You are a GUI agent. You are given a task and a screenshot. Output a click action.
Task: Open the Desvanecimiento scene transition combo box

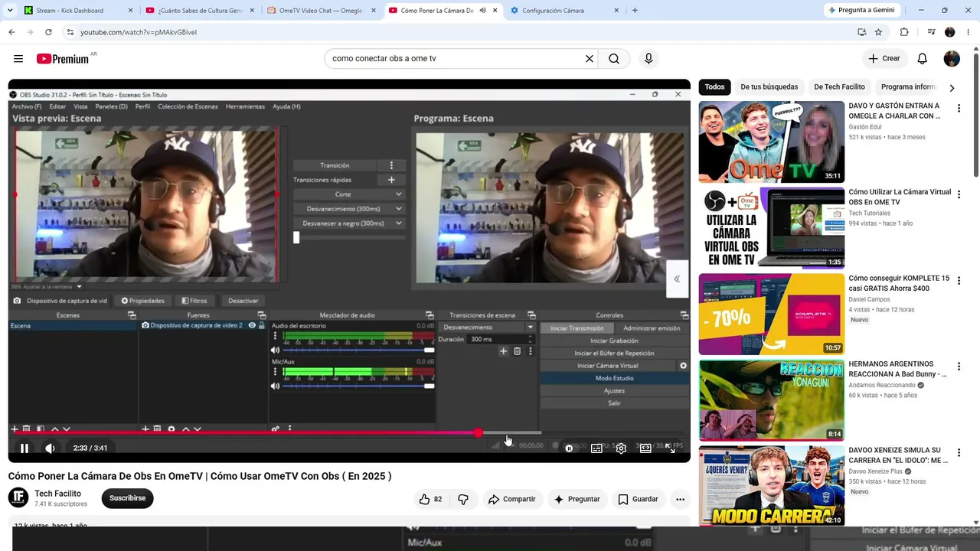click(x=488, y=328)
